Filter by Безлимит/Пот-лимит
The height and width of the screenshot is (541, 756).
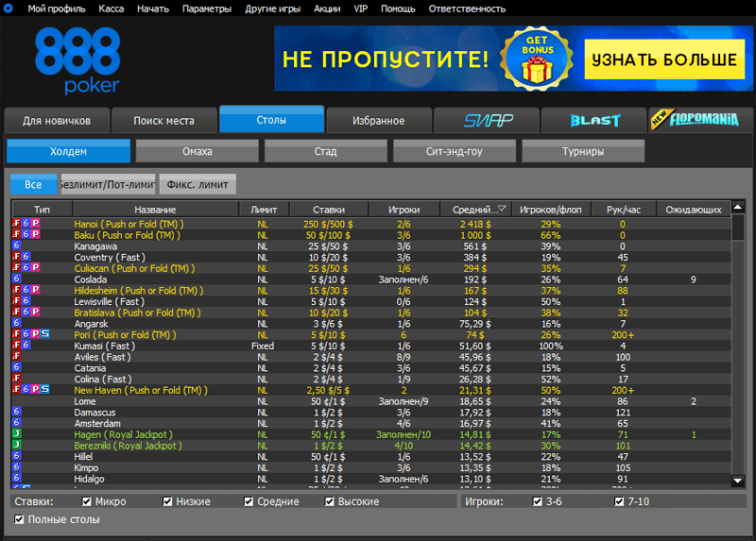point(108,184)
